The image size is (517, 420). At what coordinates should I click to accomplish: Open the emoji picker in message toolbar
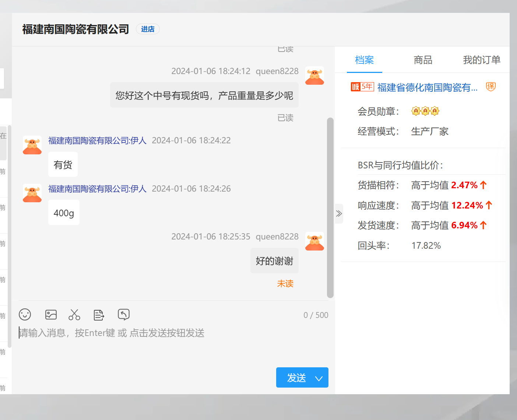click(x=25, y=315)
